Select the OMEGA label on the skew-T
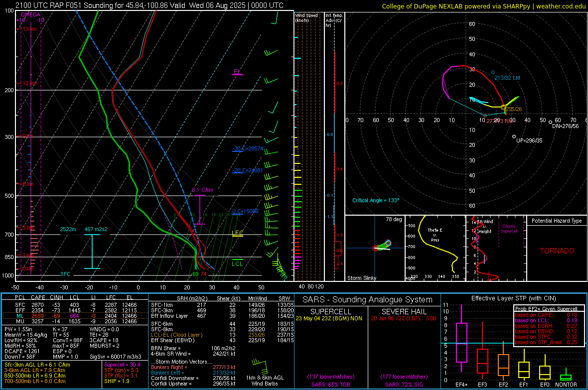The height and width of the screenshot is (390, 588). pyautogui.click(x=30, y=14)
